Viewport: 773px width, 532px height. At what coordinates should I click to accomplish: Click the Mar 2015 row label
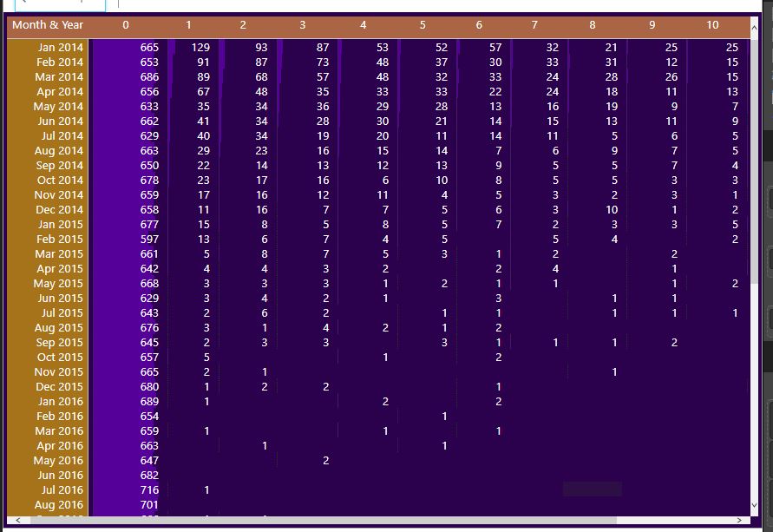click(59, 254)
